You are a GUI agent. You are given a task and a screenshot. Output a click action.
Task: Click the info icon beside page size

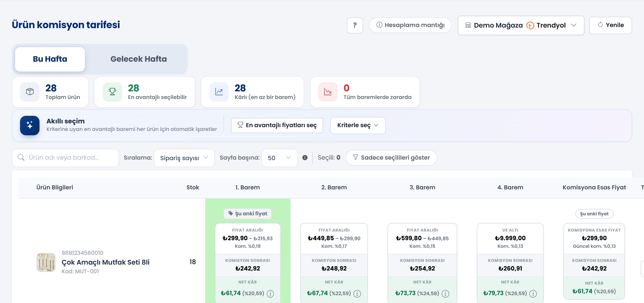coord(305,158)
